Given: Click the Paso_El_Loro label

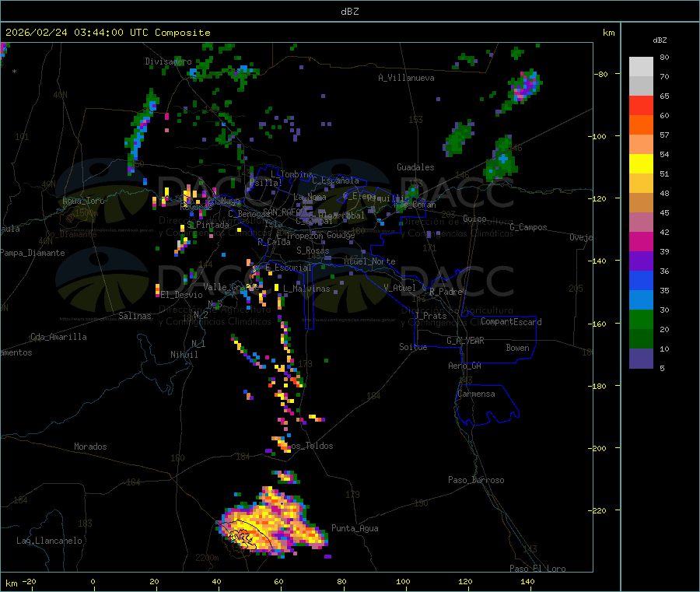Looking at the screenshot, I should (537, 569).
